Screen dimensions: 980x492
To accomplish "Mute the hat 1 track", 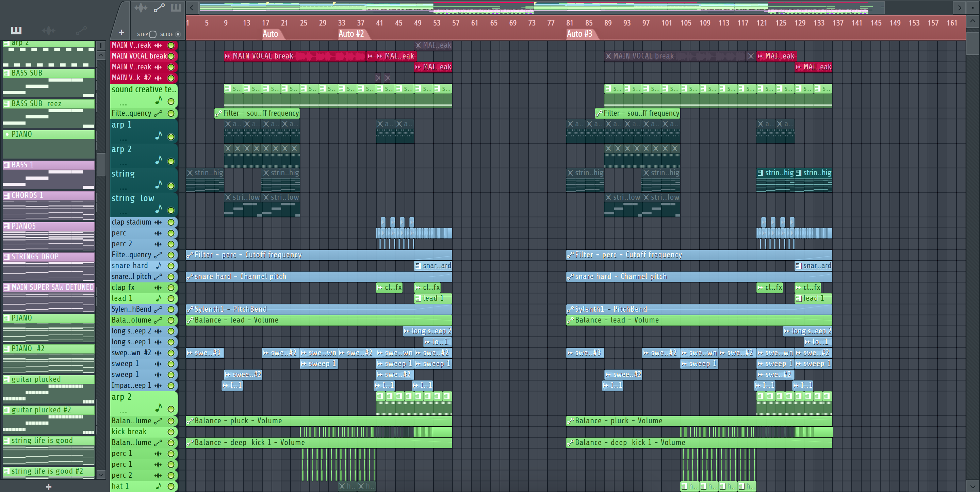I will (171, 486).
